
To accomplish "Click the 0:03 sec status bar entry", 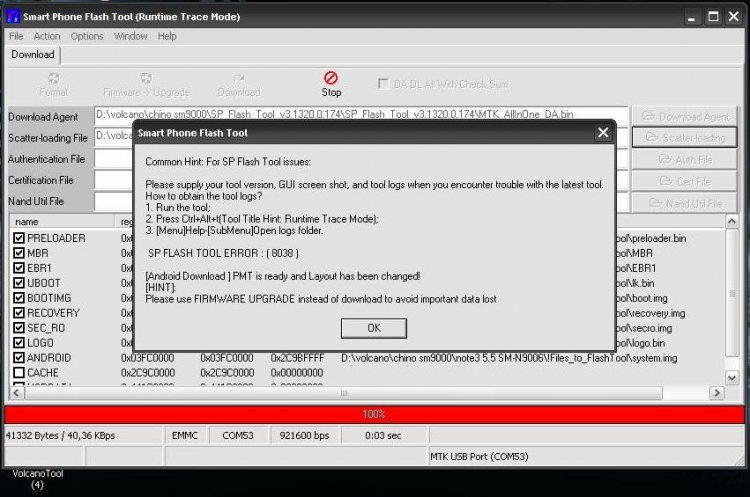I will [x=383, y=435].
